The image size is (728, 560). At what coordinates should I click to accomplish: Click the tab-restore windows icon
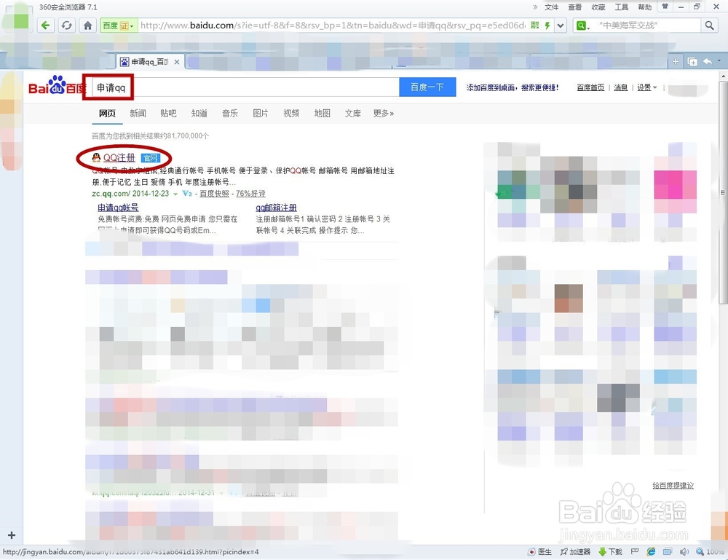tap(692, 62)
